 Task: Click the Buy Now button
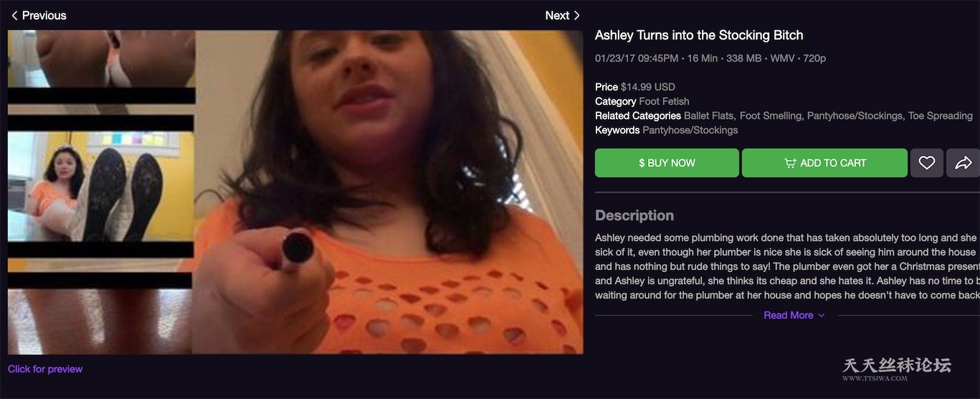pos(667,163)
